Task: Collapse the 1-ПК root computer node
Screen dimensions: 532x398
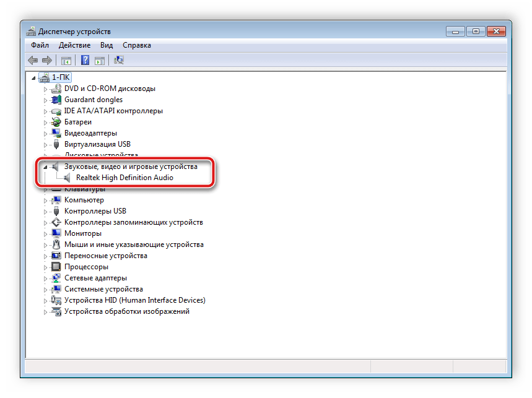Action: point(33,77)
